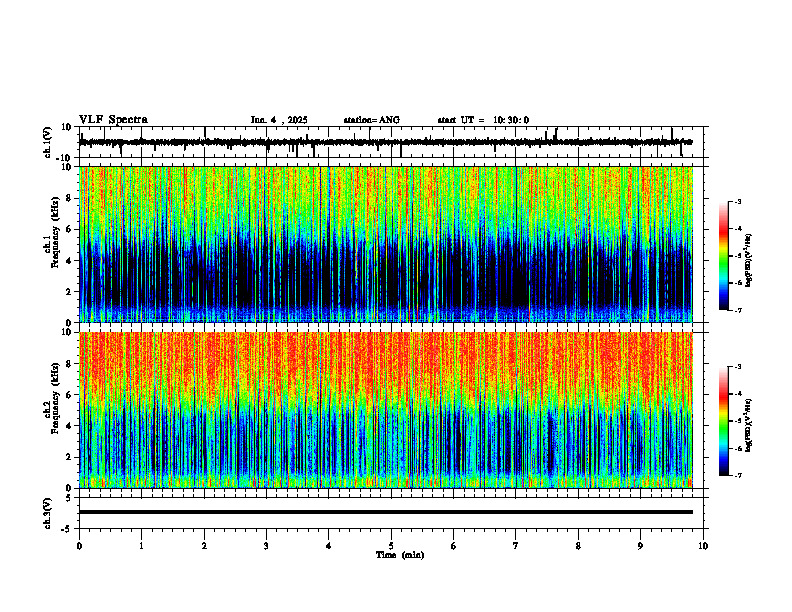
Task: Click the ch.2 spectrogram color scale bar
Action: pos(723,421)
